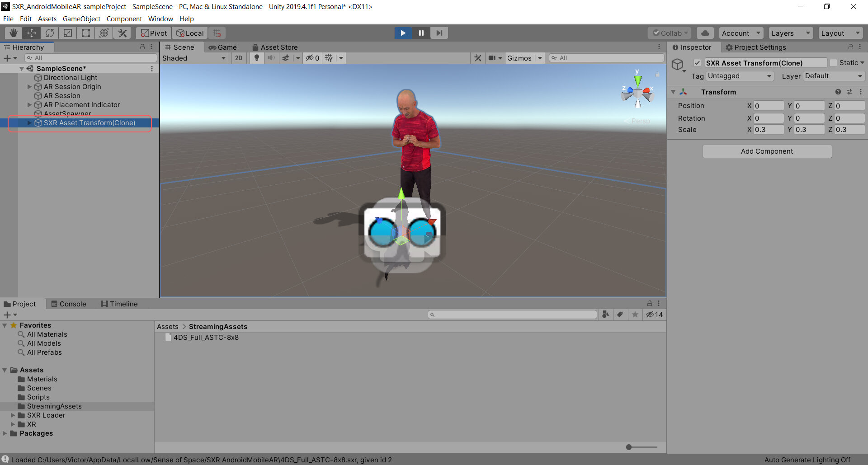Click Position X value field
The image size is (868, 465).
[x=769, y=106]
